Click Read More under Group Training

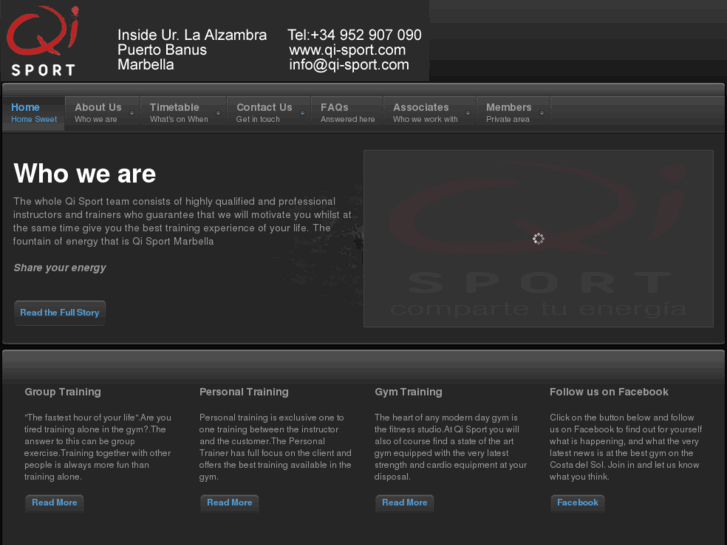point(54,503)
